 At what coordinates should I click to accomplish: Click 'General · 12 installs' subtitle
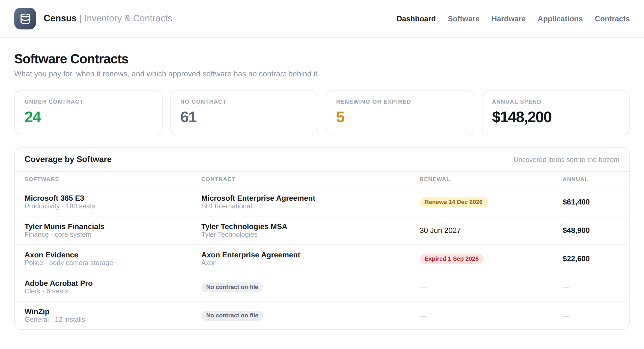click(x=55, y=320)
